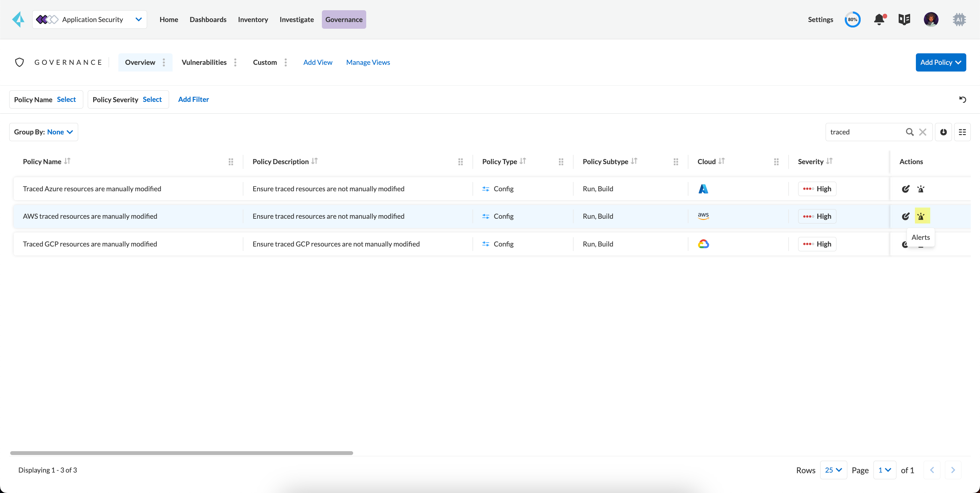Image resolution: width=980 pixels, height=493 pixels.
Task: Expand the Group By None dropdown
Action: pos(44,132)
